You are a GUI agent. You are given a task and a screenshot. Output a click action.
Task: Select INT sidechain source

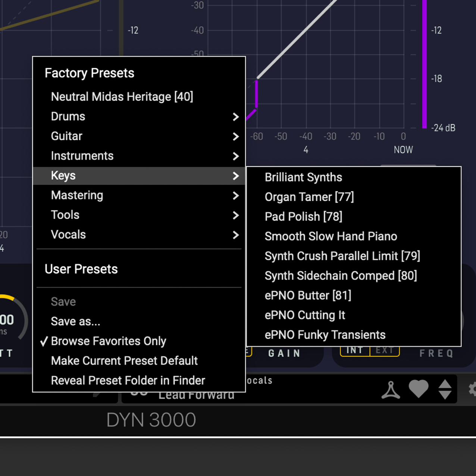click(355, 350)
